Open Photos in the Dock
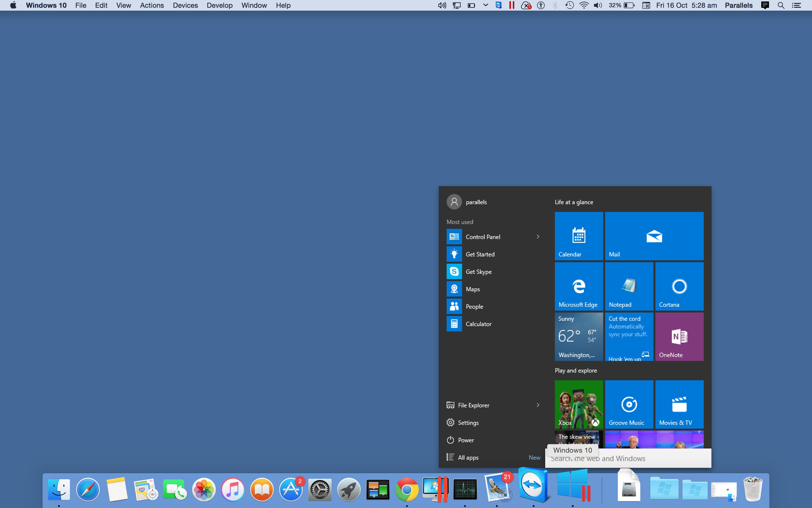This screenshot has width=812, height=508. tap(204, 489)
